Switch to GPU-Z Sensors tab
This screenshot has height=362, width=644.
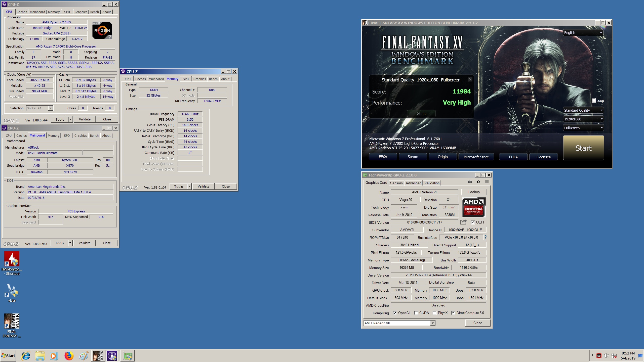(396, 183)
